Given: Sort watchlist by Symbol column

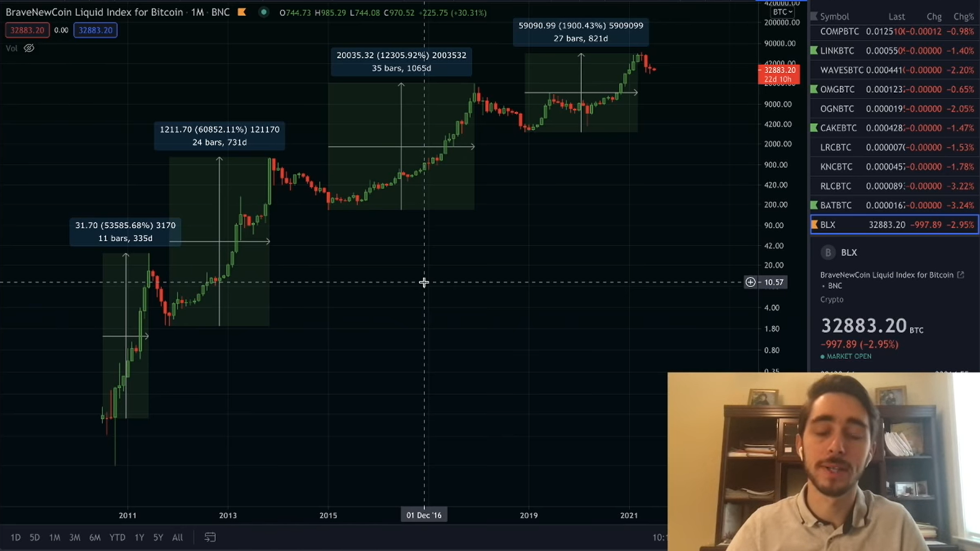Looking at the screenshot, I should pyautogui.click(x=835, y=16).
